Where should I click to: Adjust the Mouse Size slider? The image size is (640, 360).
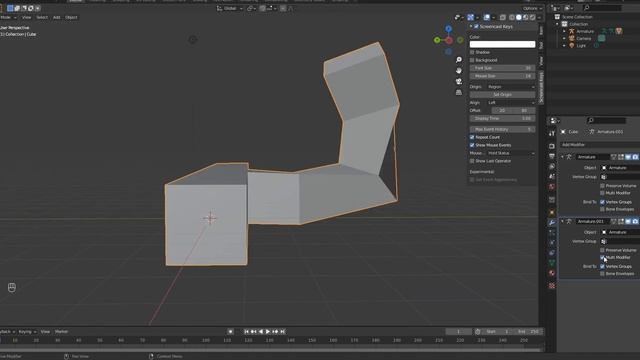point(502,76)
